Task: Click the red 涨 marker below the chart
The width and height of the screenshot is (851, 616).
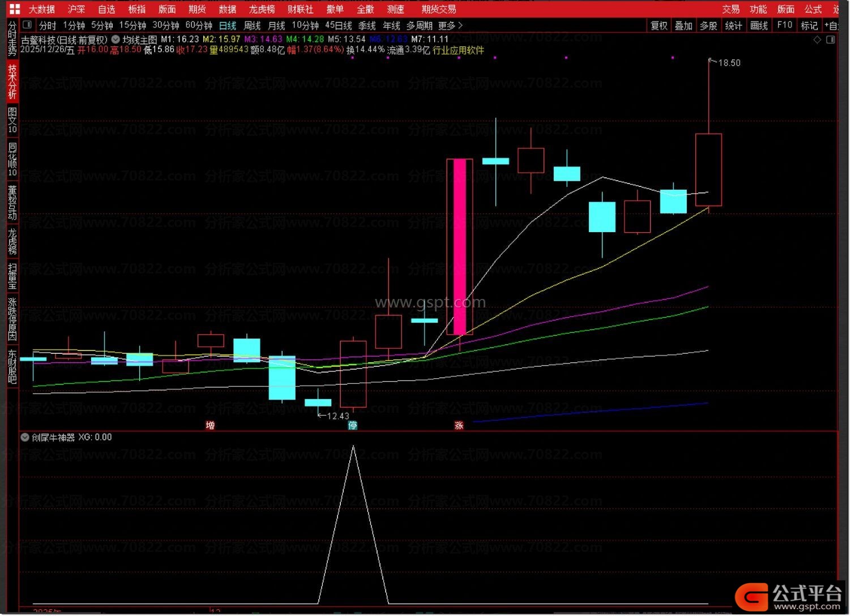Action: [459, 425]
